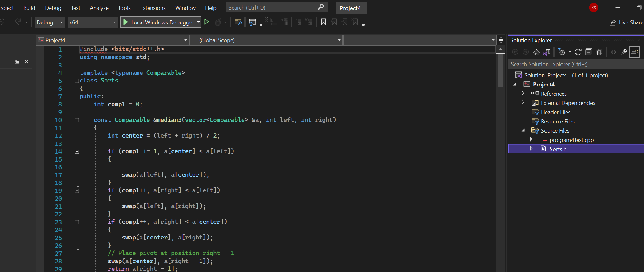The height and width of the screenshot is (272, 644).
Task: Collapse the class Sorts code block
Action: tap(77, 81)
